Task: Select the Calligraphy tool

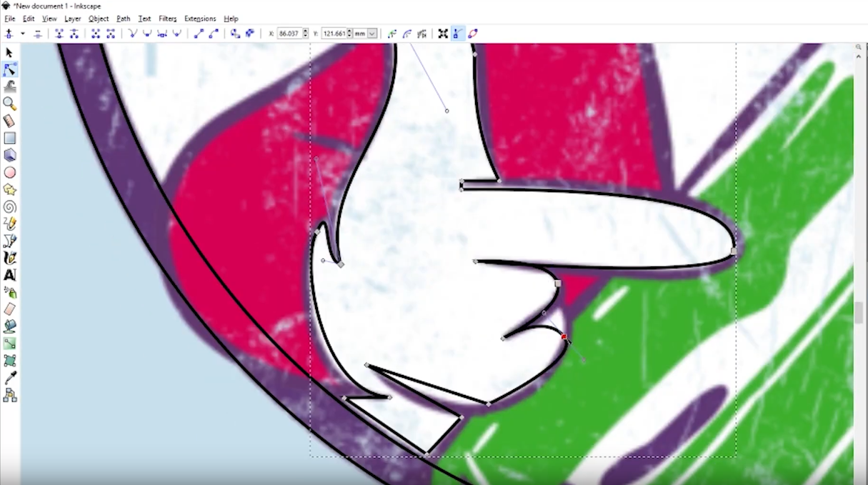Action: (x=9, y=258)
